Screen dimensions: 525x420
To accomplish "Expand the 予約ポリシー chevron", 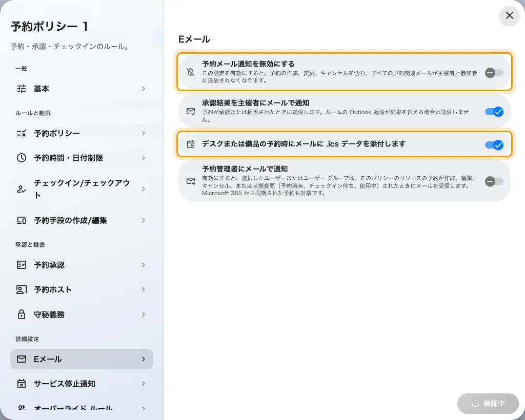I will [x=144, y=133].
